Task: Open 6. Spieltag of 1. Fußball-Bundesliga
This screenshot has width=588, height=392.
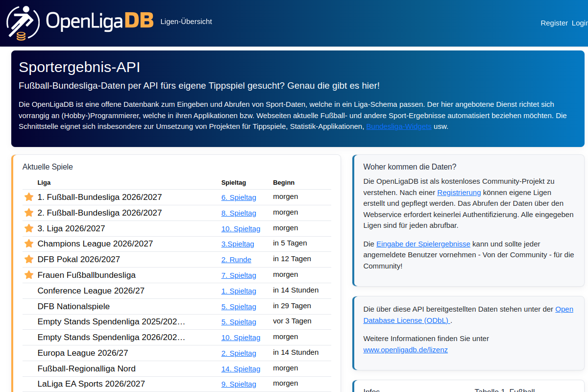Action: [x=239, y=197]
